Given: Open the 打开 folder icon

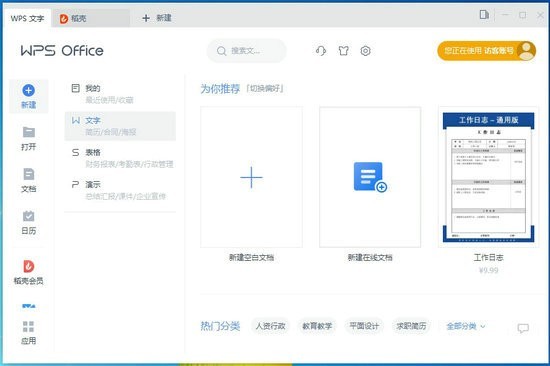Looking at the screenshot, I should 29,132.
